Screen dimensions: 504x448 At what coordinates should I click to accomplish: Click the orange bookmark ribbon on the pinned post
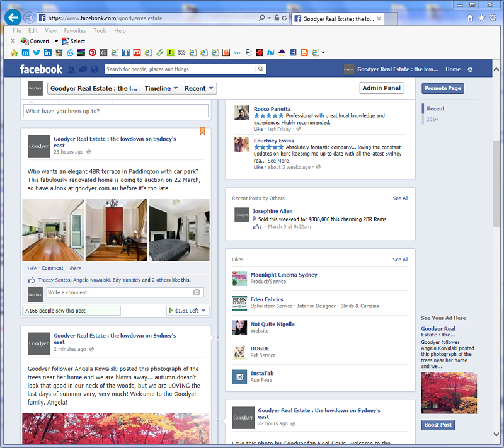(x=202, y=131)
